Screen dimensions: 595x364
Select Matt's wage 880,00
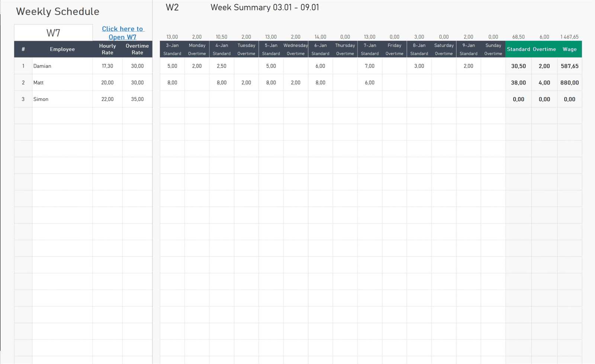pos(569,82)
